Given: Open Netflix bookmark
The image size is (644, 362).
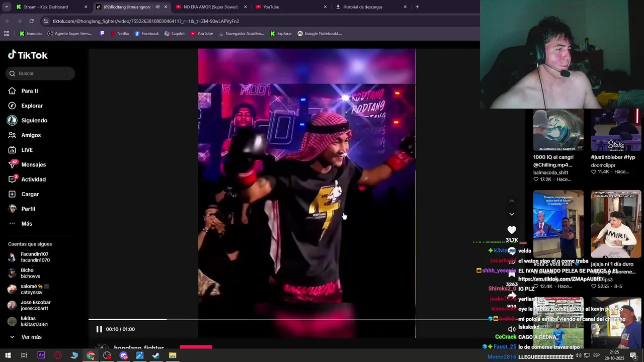Looking at the screenshot, I should point(119,34).
